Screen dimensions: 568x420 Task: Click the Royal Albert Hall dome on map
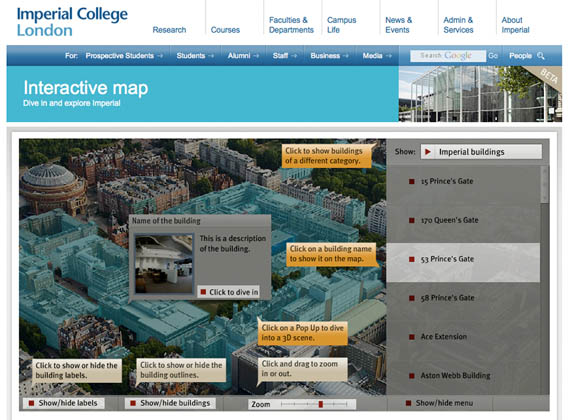tap(48, 175)
